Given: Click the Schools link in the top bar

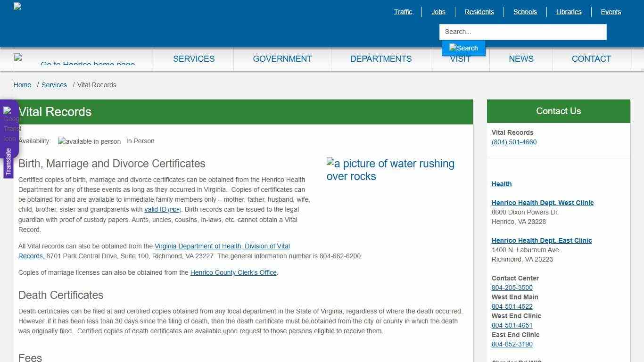Looking at the screenshot, I should [525, 12].
